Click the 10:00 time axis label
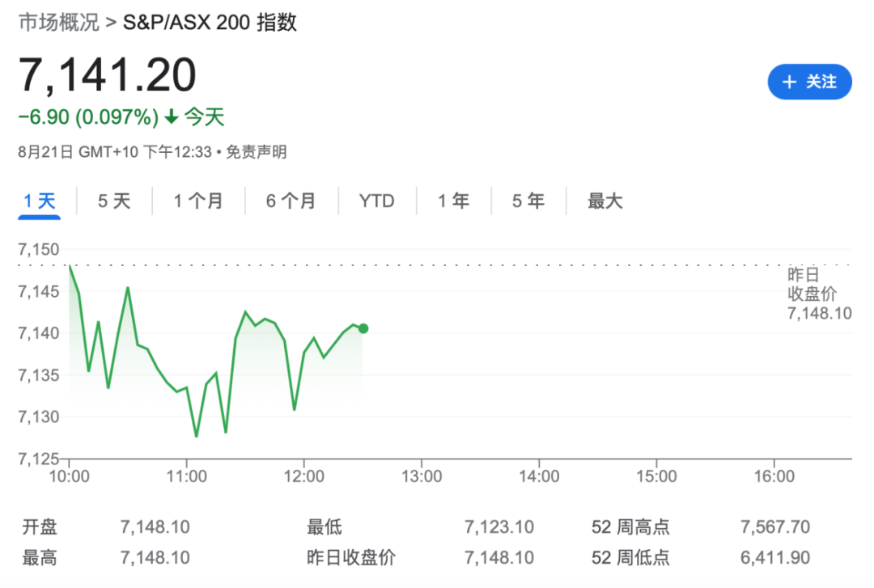Image resolution: width=874 pixels, height=588 pixels. [x=69, y=476]
